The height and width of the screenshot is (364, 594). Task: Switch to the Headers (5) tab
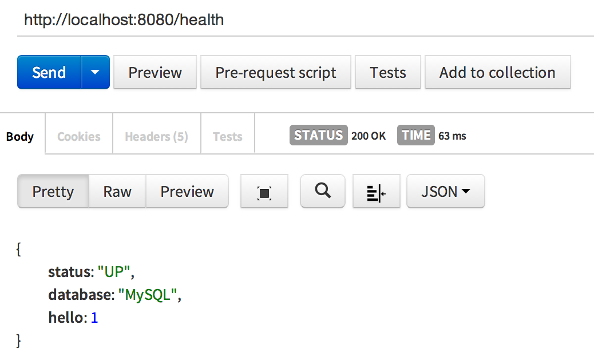tap(156, 136)
